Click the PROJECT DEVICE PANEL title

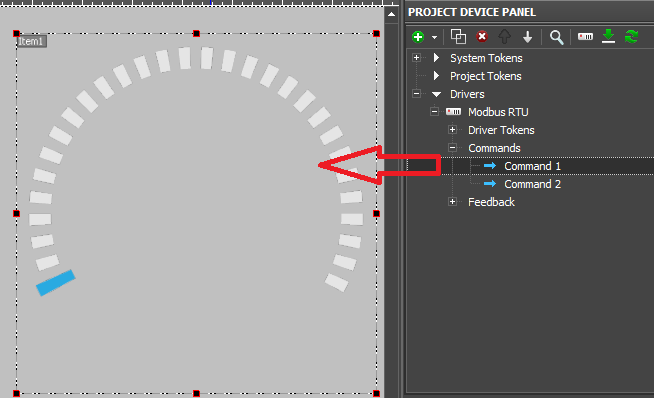(472, 12)
